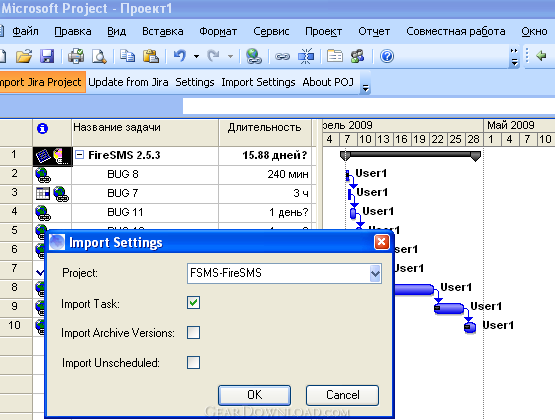
Task: Open the Undo history dropdown arrow
Action: (196, 56)
